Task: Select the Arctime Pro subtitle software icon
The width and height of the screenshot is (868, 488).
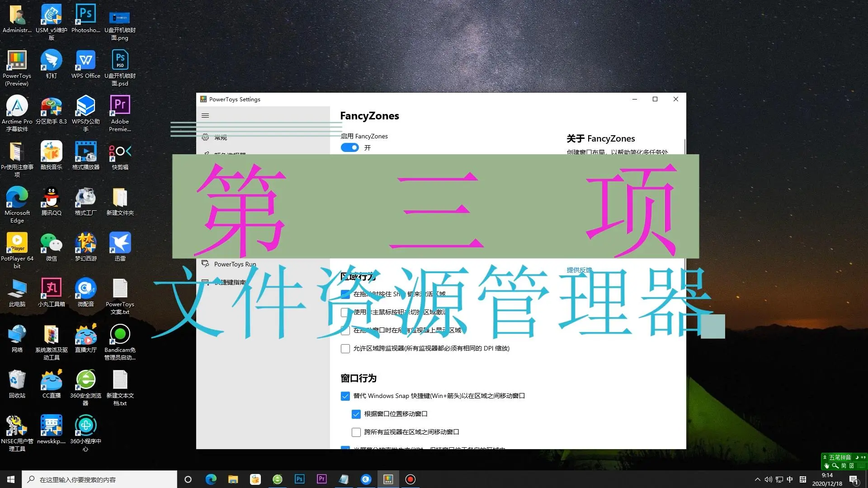Action: coord(17,114)
